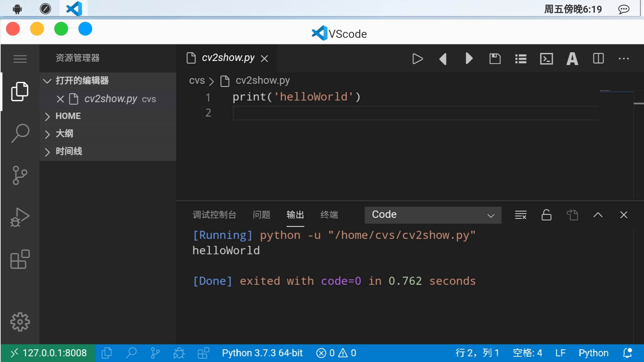
Task: Select the Python interpreter 3.7.3 64-bit
Action: [262, 353]
